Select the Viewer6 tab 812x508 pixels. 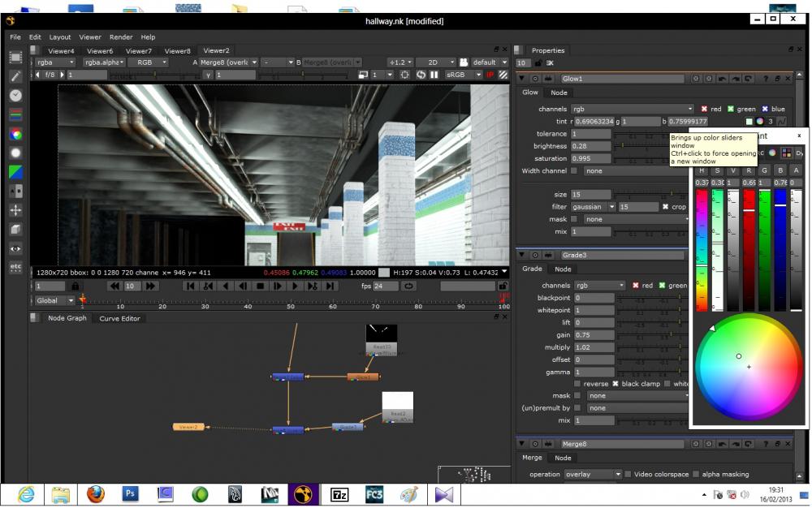(100, 51)
